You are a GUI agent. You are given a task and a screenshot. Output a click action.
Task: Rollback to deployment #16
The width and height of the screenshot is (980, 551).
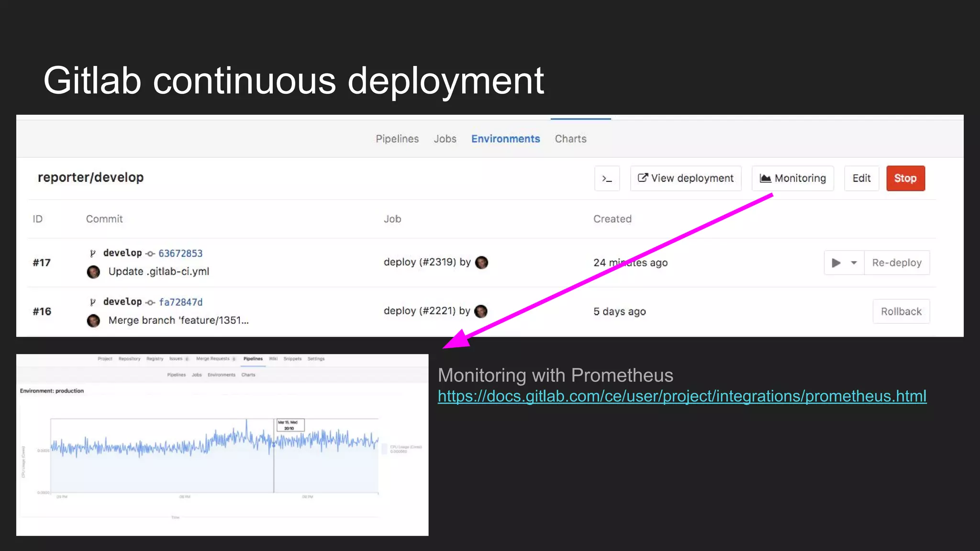coord(901,311)
